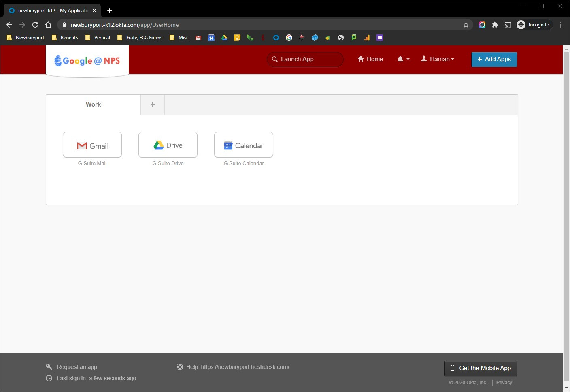Open the Erate, FCC Forms bookmarks folder
This screenshot has width=570, height=392.
tap(140, 38)
